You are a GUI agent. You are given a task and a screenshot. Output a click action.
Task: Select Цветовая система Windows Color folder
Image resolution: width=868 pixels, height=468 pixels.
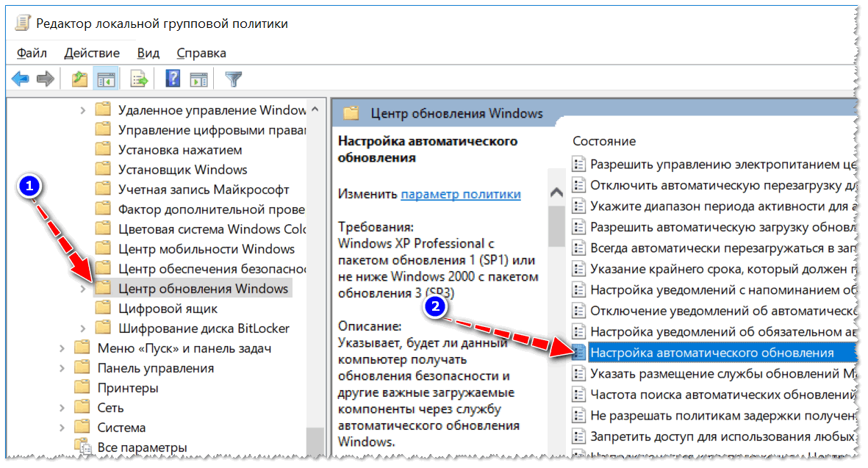212,229
